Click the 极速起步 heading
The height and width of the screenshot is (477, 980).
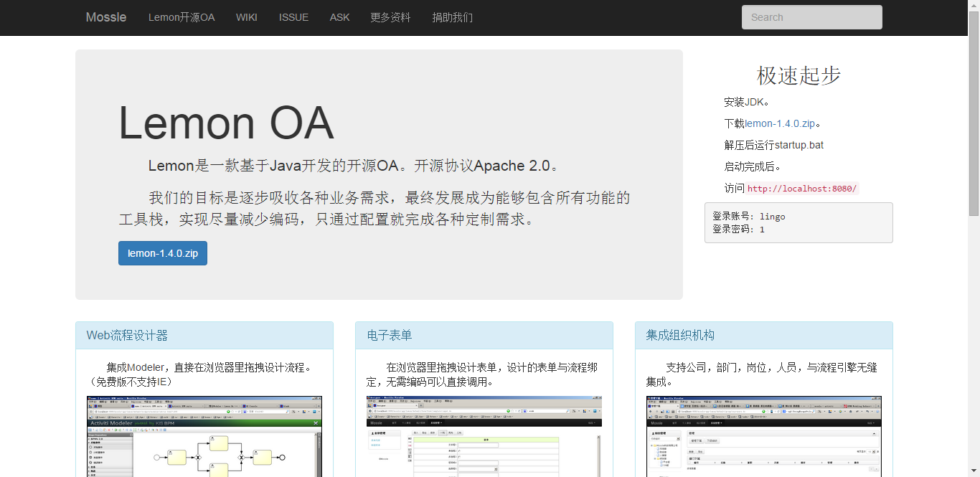click(x=798, y=75)
